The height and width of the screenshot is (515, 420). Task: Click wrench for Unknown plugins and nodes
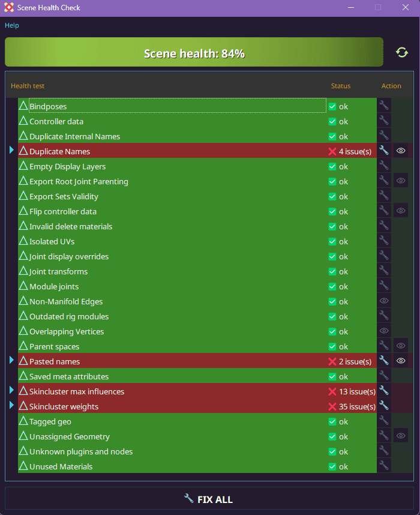[x=384, y=451]
